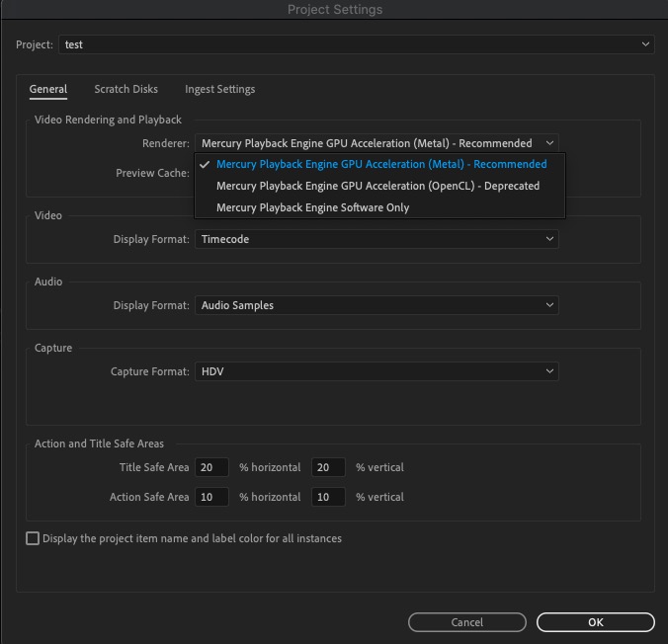The width and height of the screenshot is (668, 644).
Task: Click Action Safe Area vertical percentage field
Action: (328, 497)
